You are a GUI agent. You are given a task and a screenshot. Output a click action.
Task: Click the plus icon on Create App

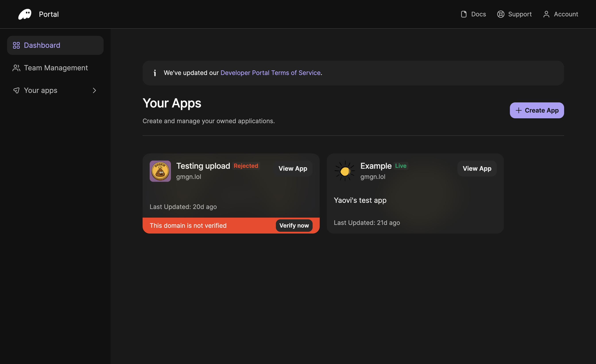tap(518, 110)
